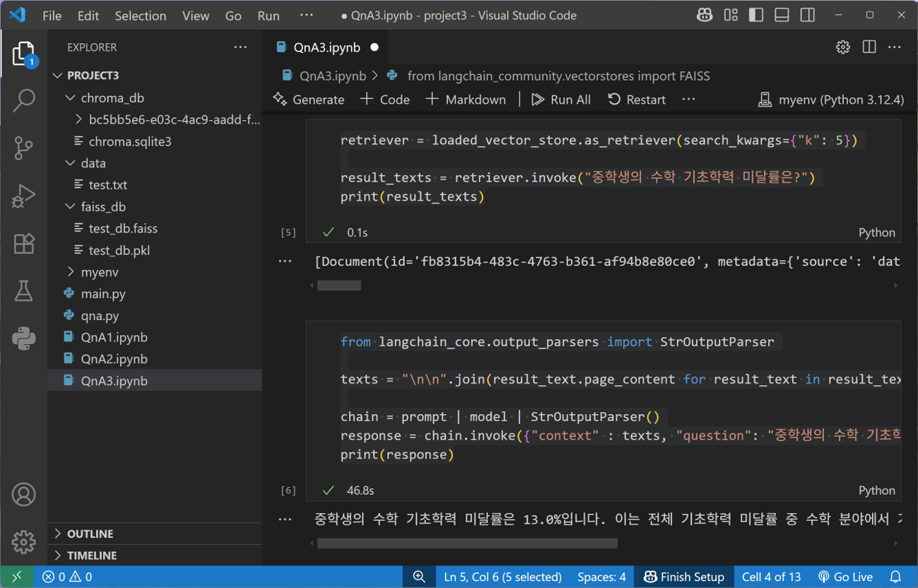
Task: Select the QnA3.ipynb editor tab
Action: click(328, 47)
